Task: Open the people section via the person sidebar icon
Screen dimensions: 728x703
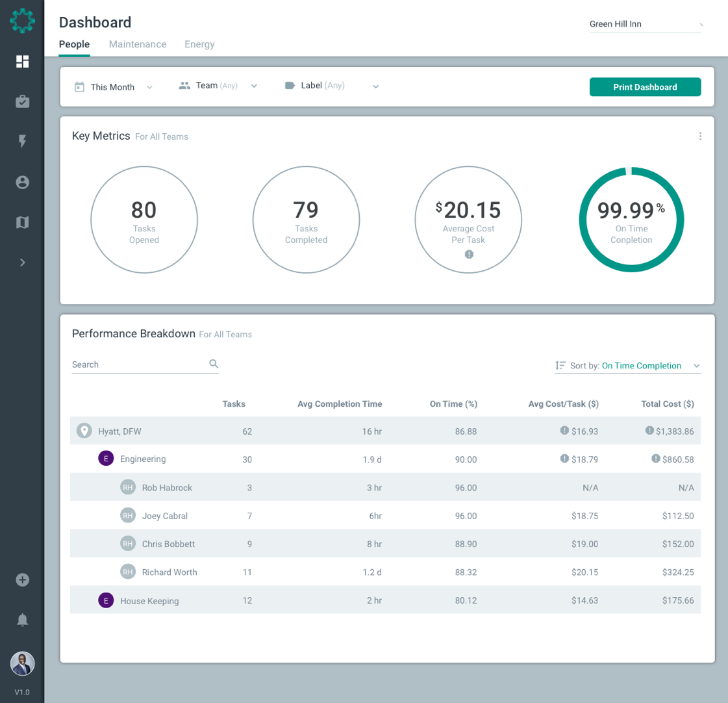Action: pos(22,183)
